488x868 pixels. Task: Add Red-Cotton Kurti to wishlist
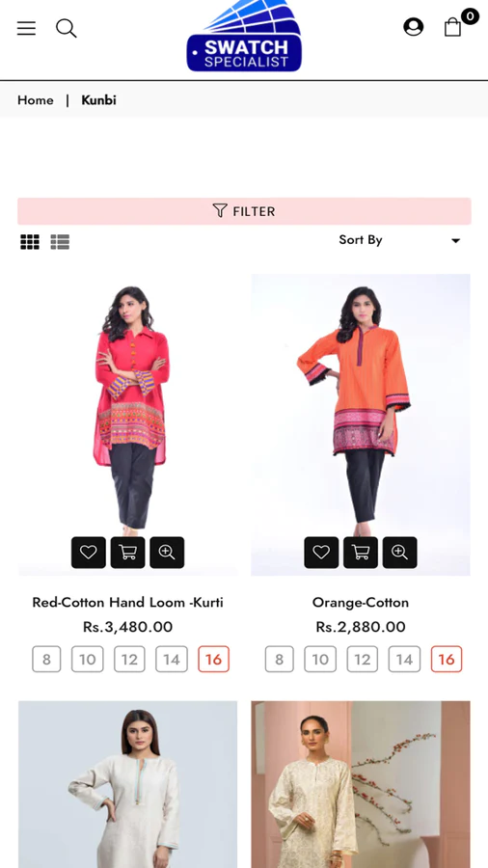tap(89, 552)
